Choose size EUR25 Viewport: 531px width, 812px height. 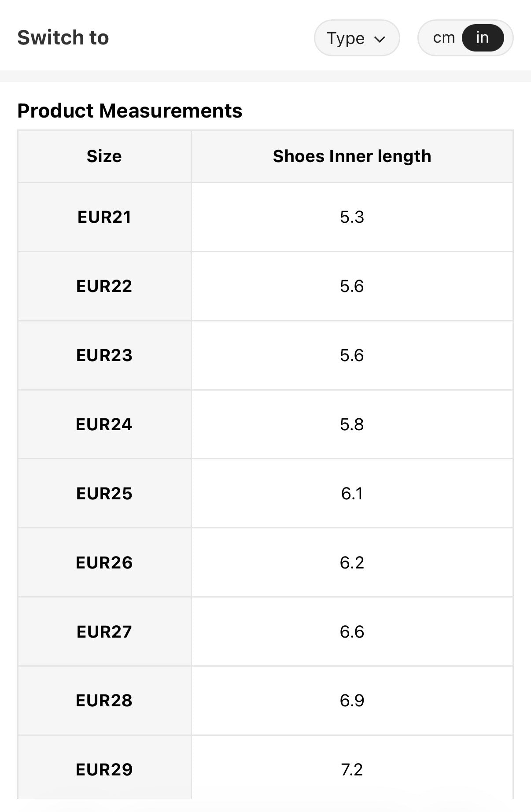pyautogui.click(x=104, y=494)
